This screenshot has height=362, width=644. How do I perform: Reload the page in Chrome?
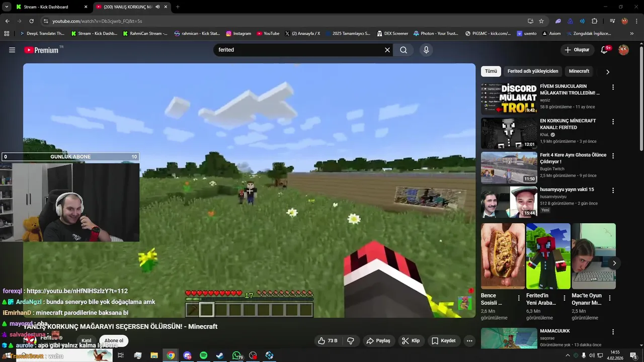[x=31, y=21]
